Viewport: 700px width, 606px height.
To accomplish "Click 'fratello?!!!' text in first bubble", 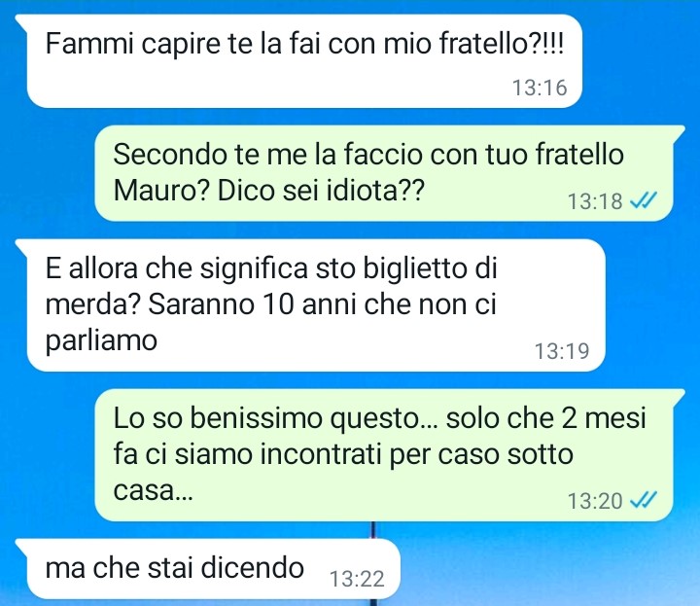I will 502,44.
